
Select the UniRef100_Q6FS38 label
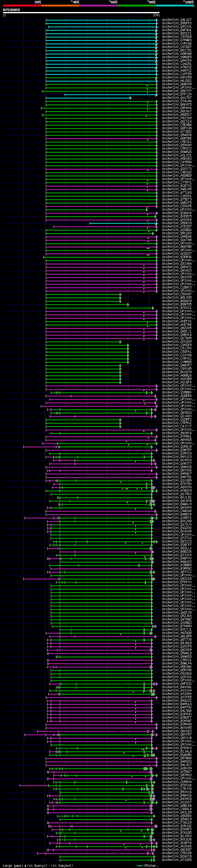point(177,128)
